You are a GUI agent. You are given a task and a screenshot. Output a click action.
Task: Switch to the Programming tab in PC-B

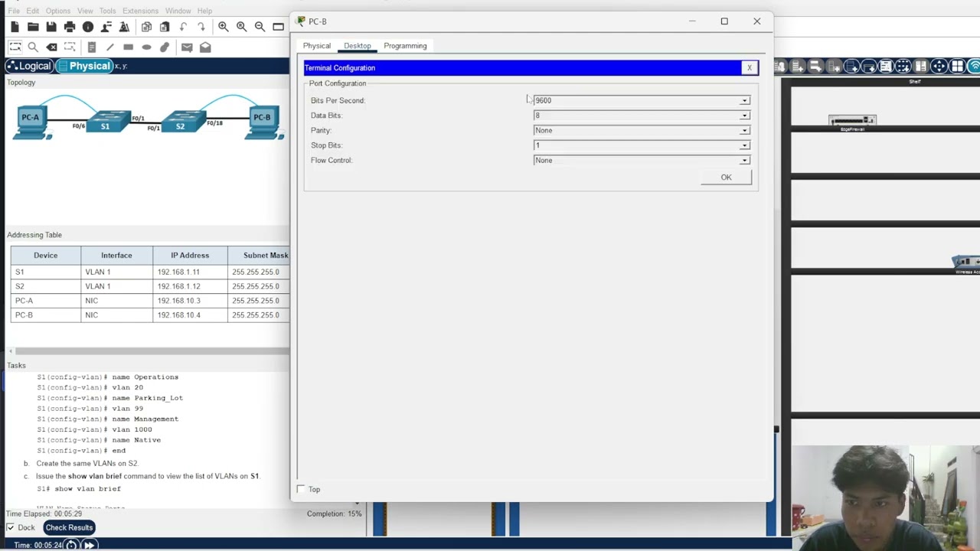405,46
